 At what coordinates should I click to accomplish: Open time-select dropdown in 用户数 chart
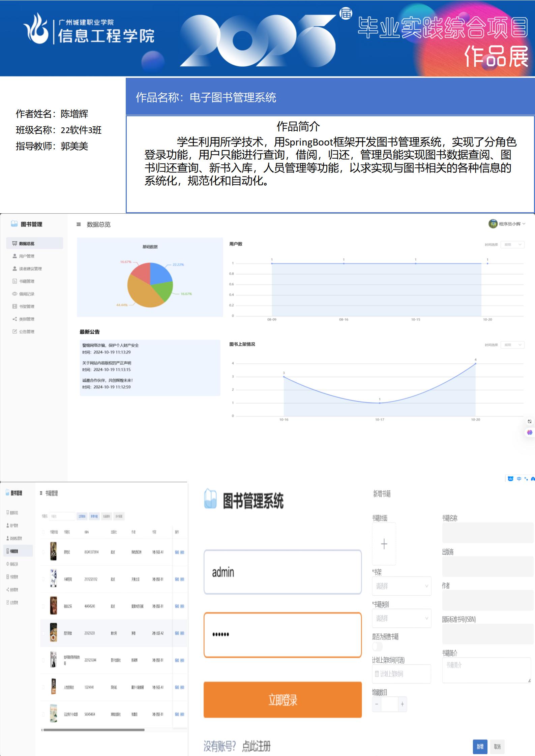coord(512,245)
